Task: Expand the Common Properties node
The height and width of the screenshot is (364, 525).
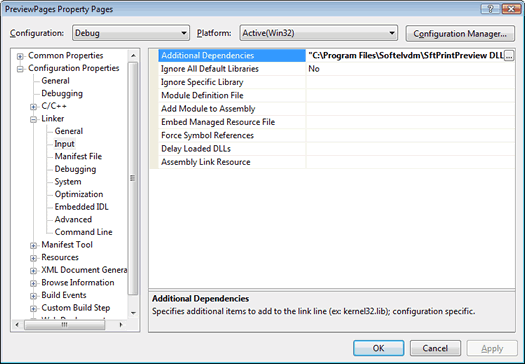Action: 20,56
